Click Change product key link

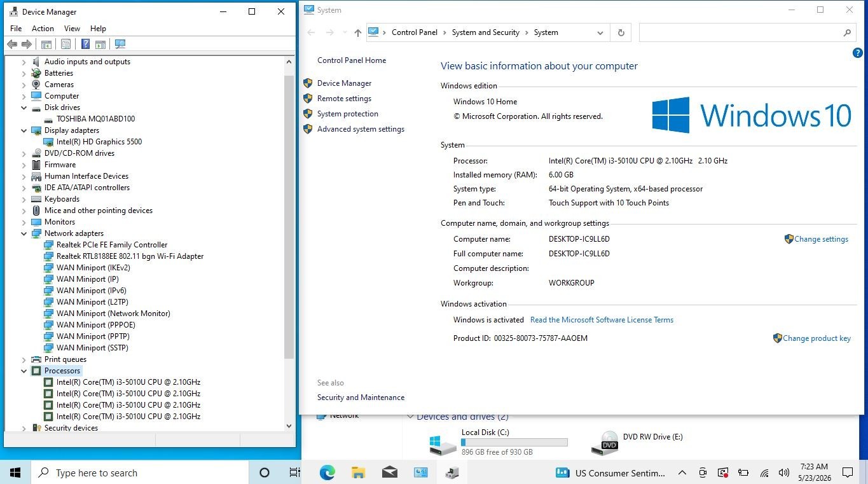[816, 338]
